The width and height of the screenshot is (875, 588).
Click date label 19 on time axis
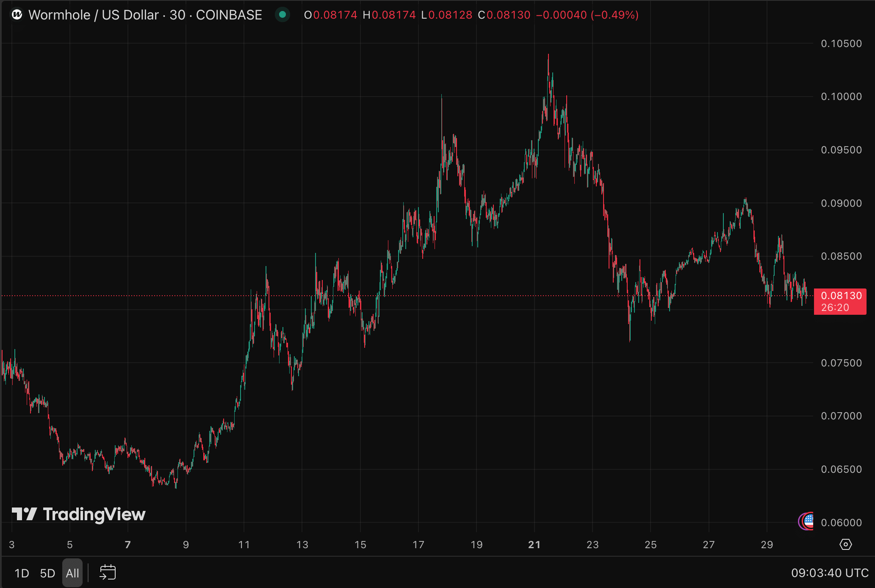[x=476, y=545]
